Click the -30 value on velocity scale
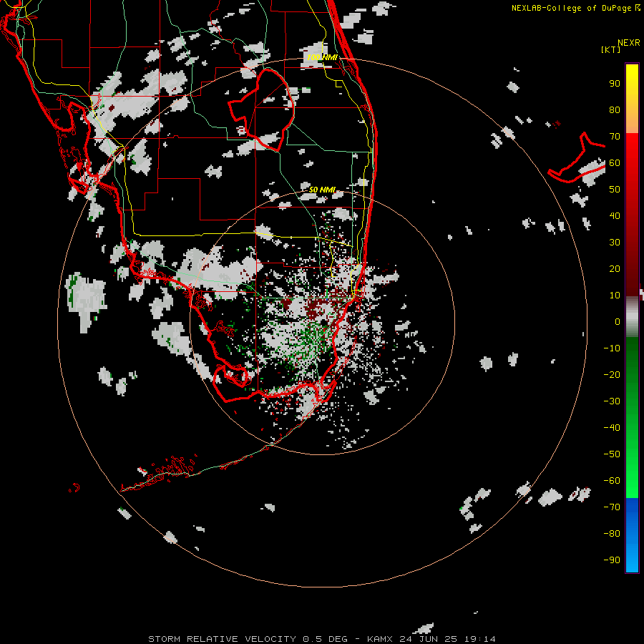 click(x=612, y=401)
